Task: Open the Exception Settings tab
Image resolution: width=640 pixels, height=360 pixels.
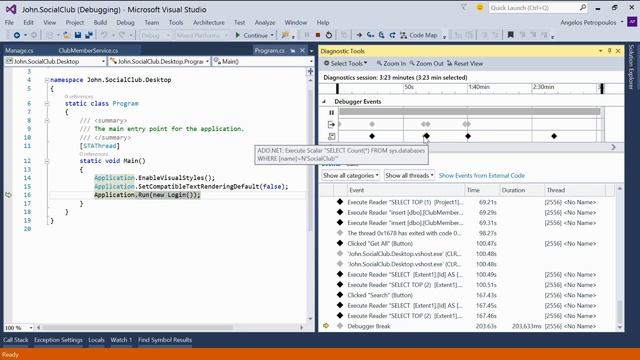Action: 58,340
